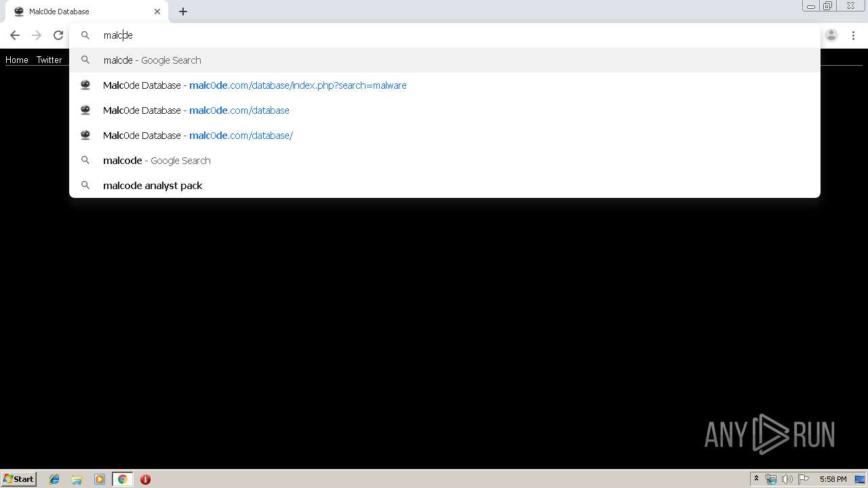This screenshot has width=868, height=488.
Task: Open the Windows Start menu
Action: point(19,479)
